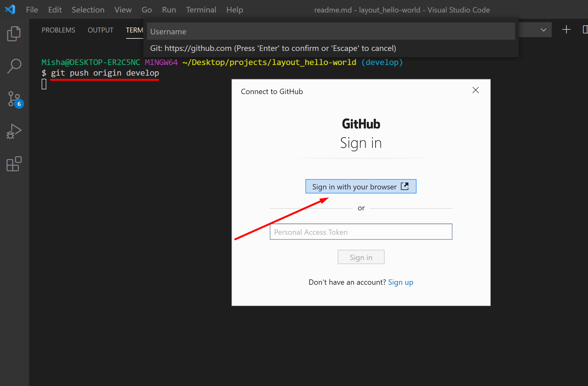Viewport: 588px width, 386px height.
Task: Create a new terminal with plus icon
Action: point(566,30)
